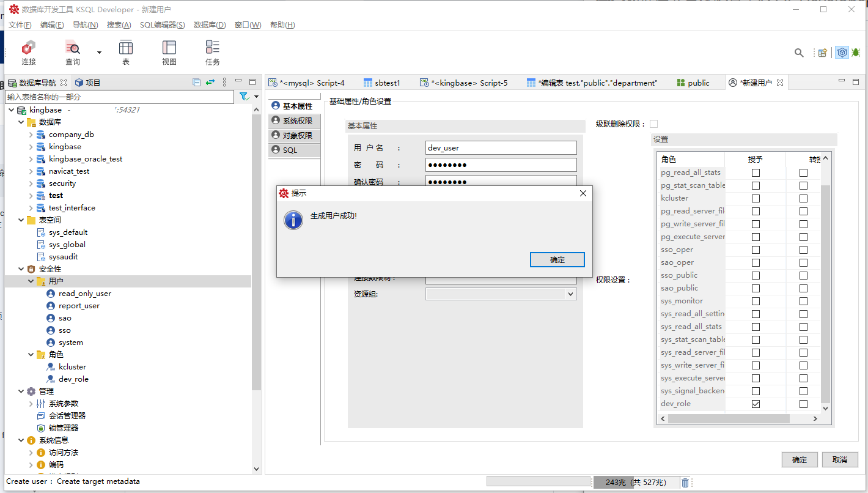Maximize the editor area panel

857,82
